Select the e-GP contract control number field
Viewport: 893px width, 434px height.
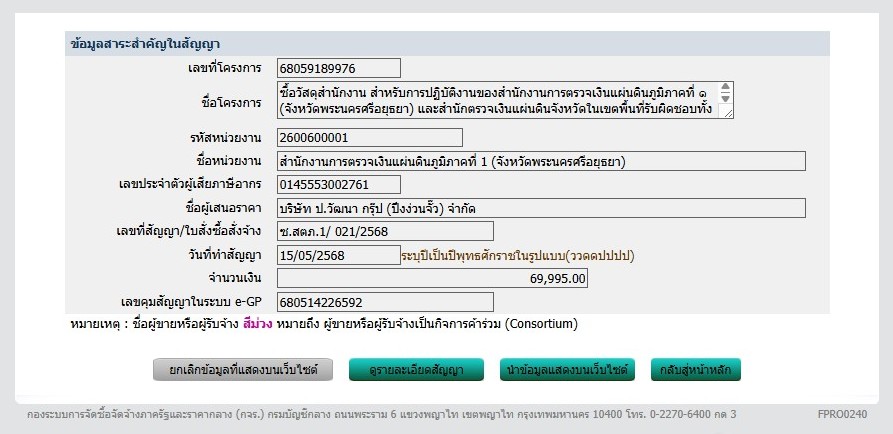384,302
